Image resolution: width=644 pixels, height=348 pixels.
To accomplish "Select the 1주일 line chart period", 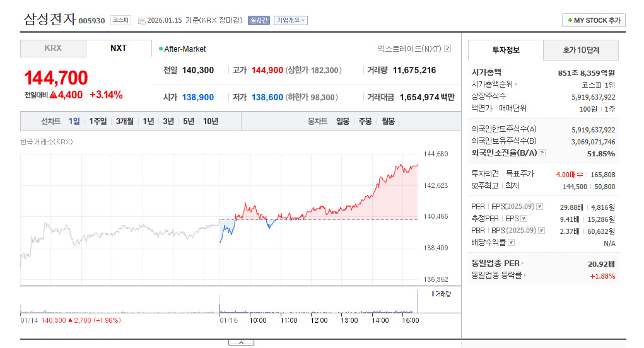I will click(x=98, y=121).
